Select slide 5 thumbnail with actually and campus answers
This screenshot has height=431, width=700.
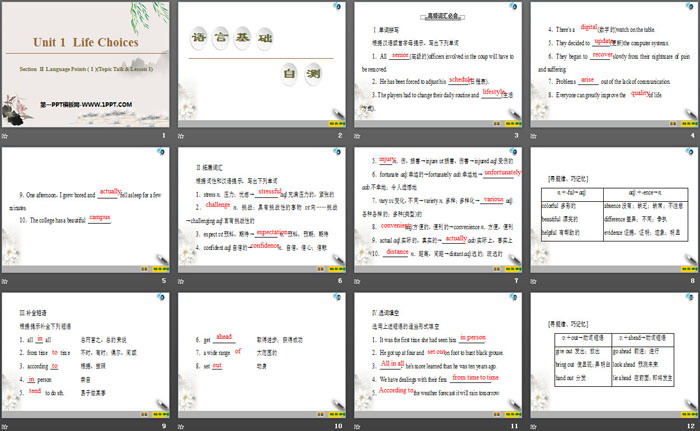point(85,210)
